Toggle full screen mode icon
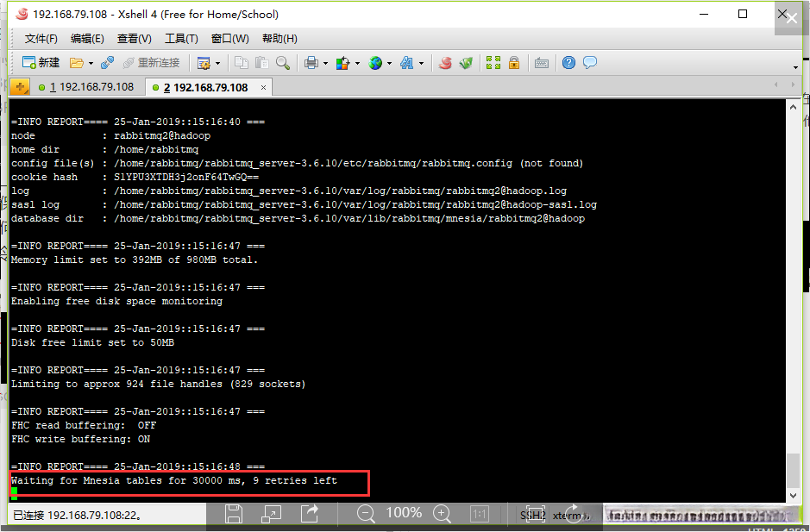The height and width of the screenshot is (532, 810). [x=493, y=63]
